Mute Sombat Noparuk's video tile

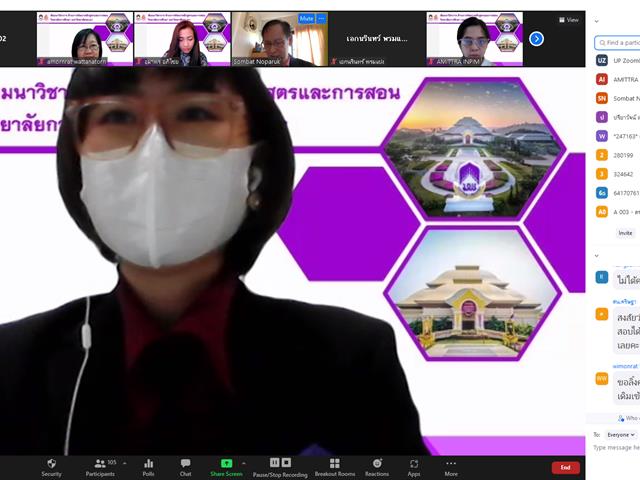point(306,18)
